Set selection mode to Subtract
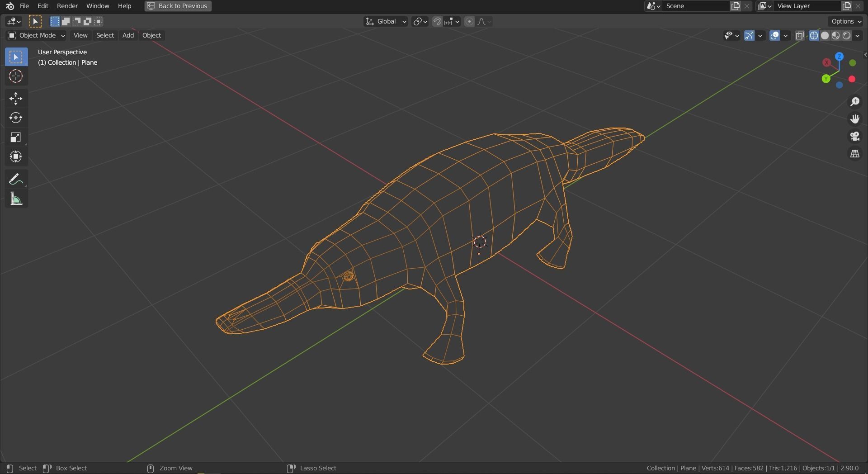This screenshot has height=474, width=868. 76,21
